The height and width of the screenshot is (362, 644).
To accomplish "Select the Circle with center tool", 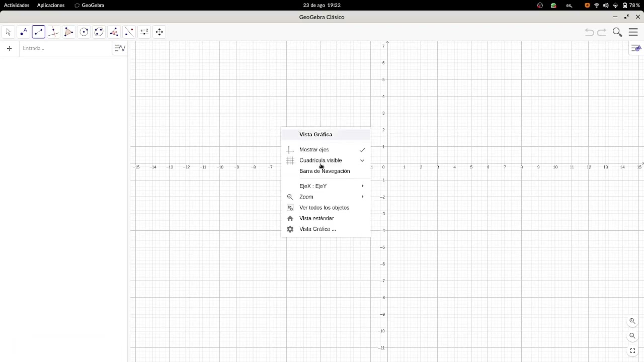I will (84, 32).
